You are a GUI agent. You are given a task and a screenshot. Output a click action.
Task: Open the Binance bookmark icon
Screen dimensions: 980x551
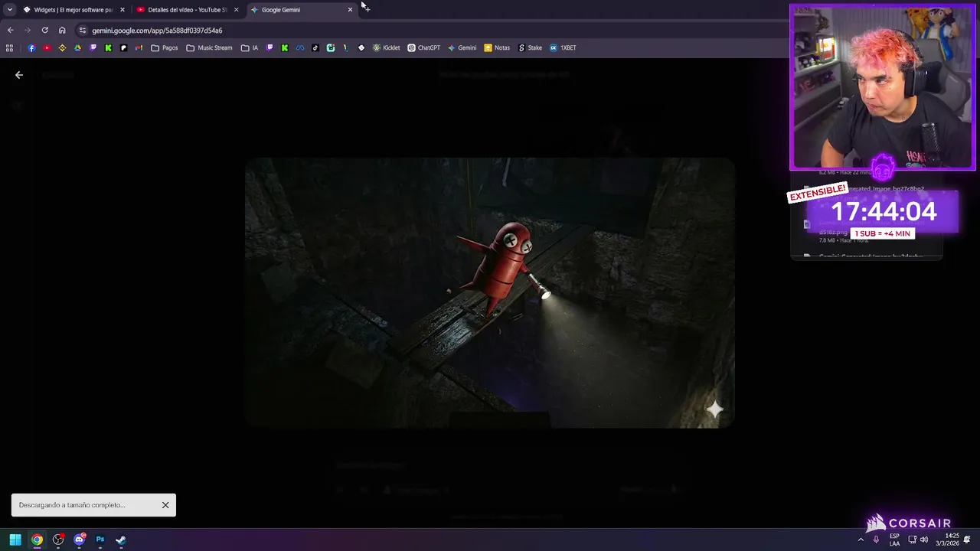[x=62, y=47]
